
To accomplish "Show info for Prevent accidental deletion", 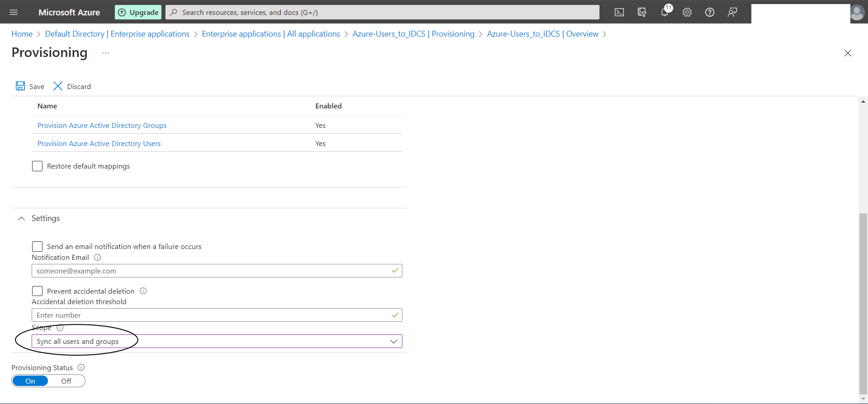I will (143, 291).
